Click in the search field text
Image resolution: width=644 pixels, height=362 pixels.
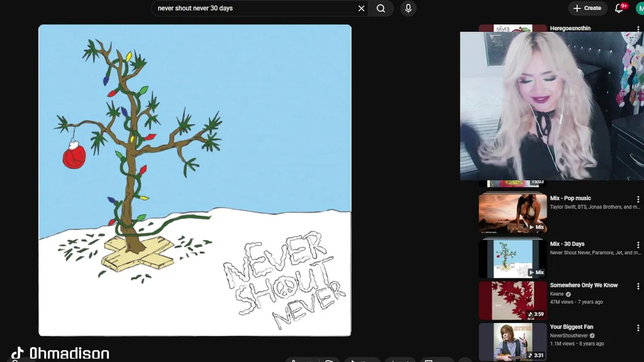click(x=195, y=8)
